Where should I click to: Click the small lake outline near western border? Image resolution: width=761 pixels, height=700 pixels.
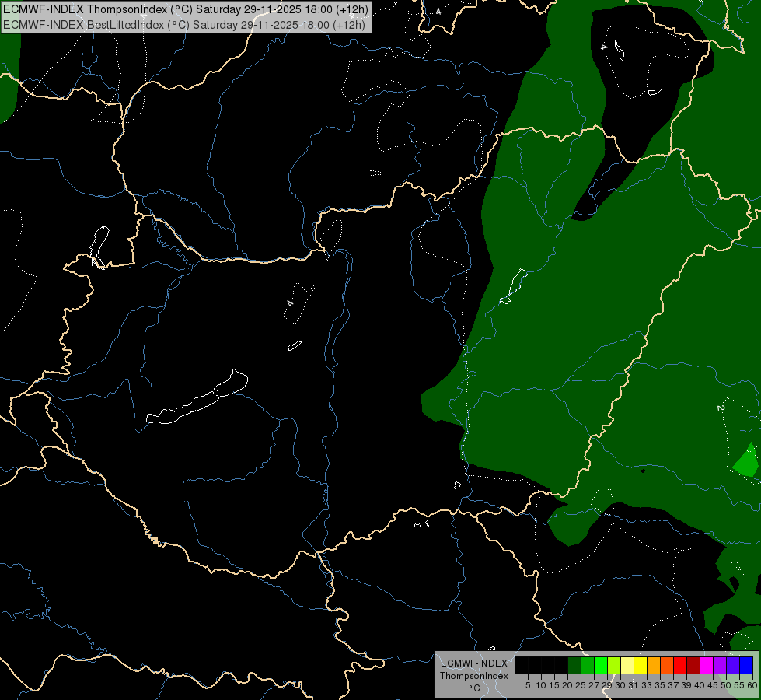(x=99, y=247)
